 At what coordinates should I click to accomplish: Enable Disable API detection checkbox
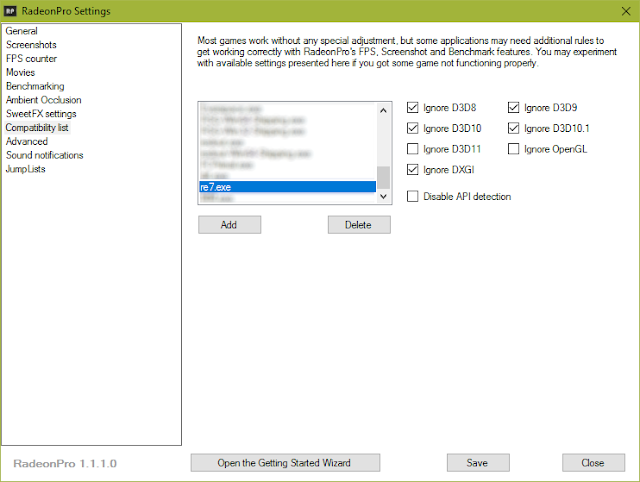tap(413, 196)
